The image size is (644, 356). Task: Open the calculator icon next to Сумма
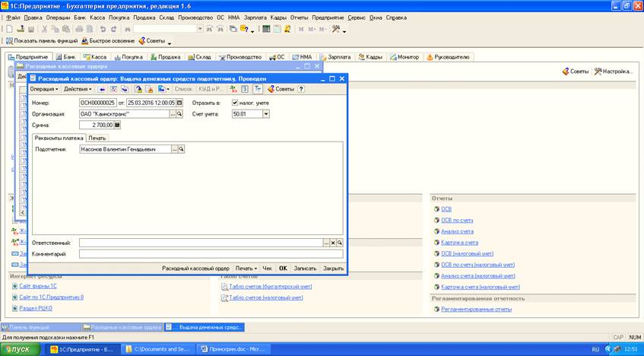click(x=117, y=125)
